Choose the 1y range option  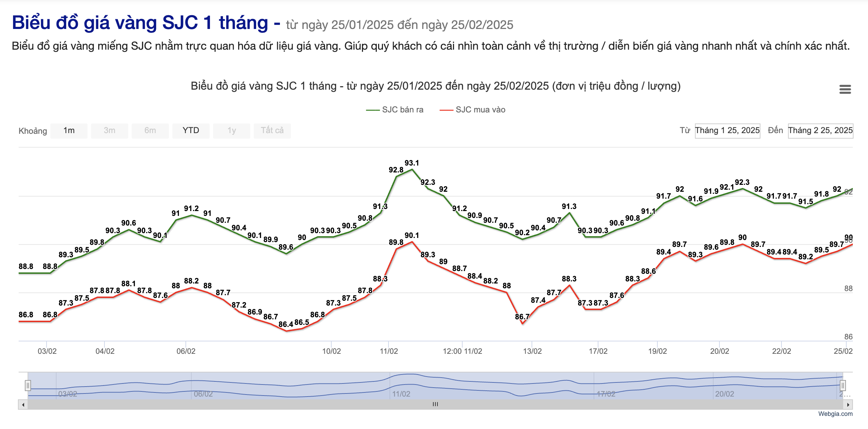[232, 131]
